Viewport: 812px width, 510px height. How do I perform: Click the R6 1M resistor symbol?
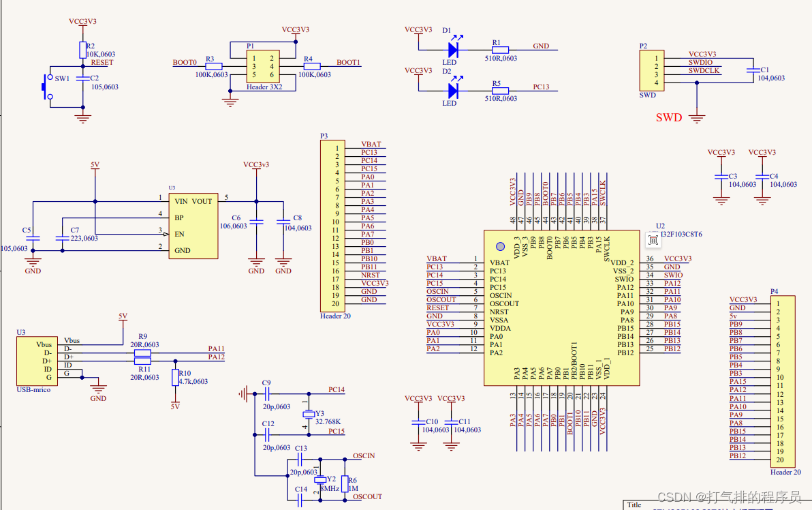345,483
